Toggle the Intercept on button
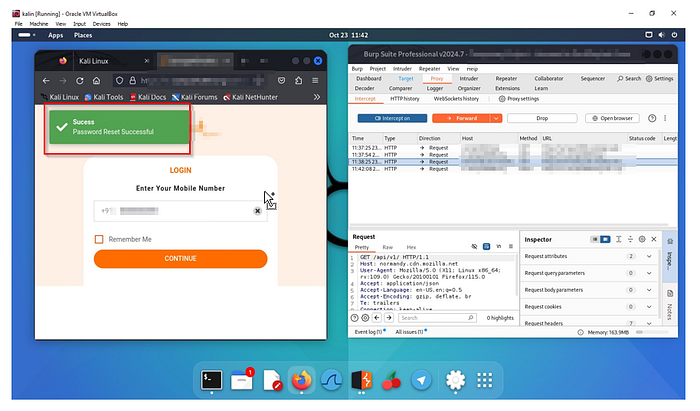Viewport: 700px width, 411px height. click(392, 118)
